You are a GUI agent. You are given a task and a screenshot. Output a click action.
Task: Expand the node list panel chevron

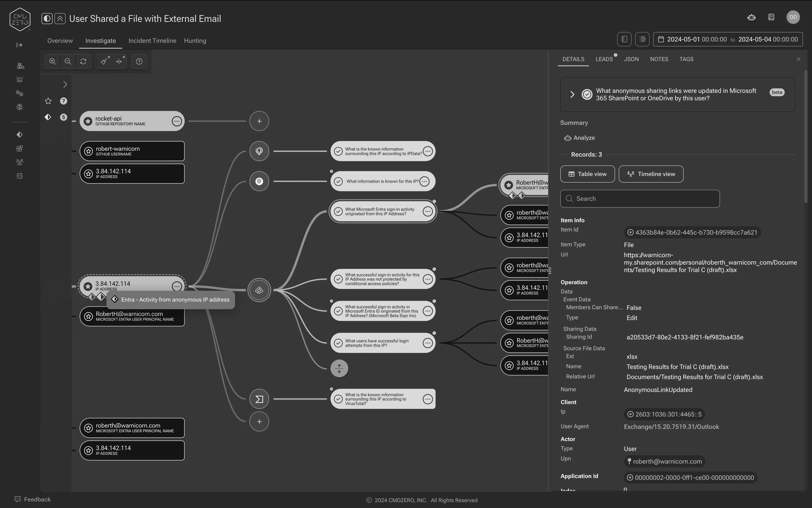tap(65, 84)
